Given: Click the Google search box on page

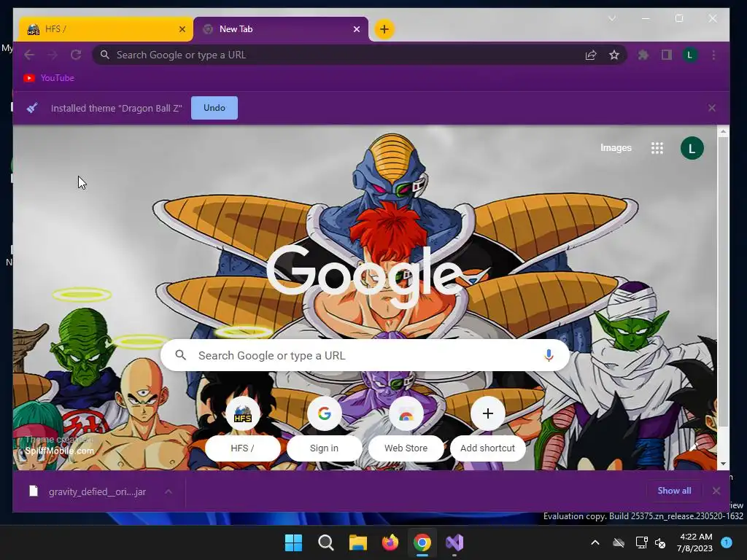Looking at the screenshot, I should click(x=365, y=355).
